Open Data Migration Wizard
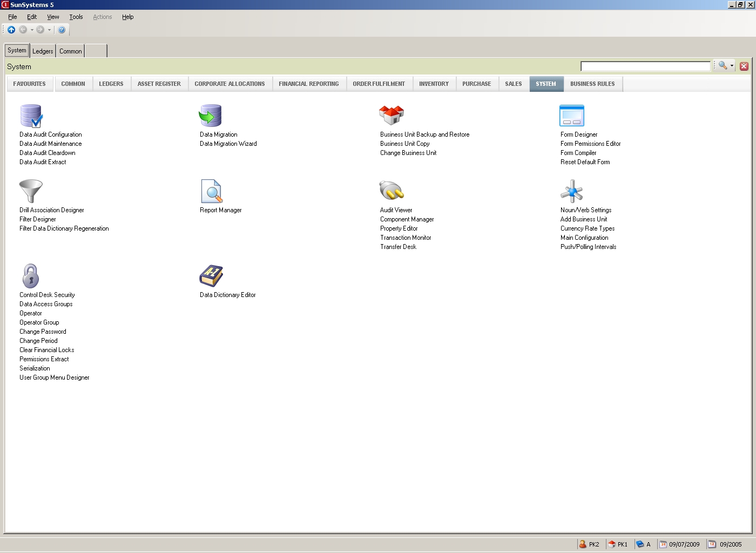 pos(228,144)
